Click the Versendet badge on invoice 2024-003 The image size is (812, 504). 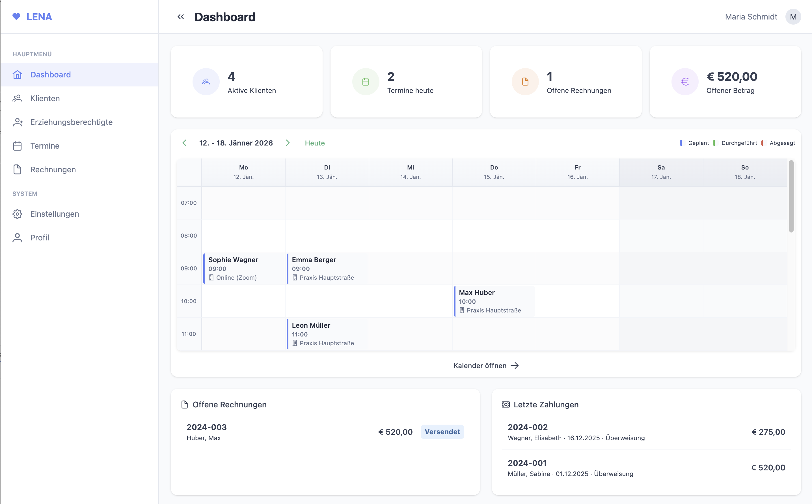(x=442, y=432)
